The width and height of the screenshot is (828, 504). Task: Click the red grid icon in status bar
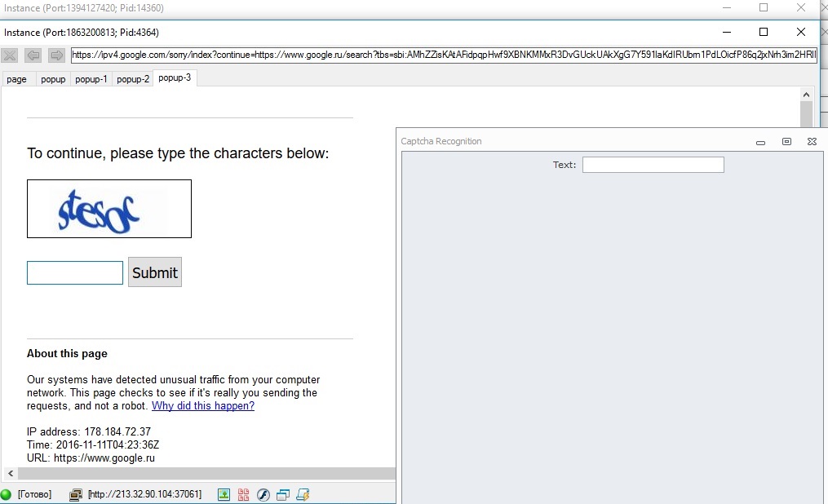coord(243,494)
